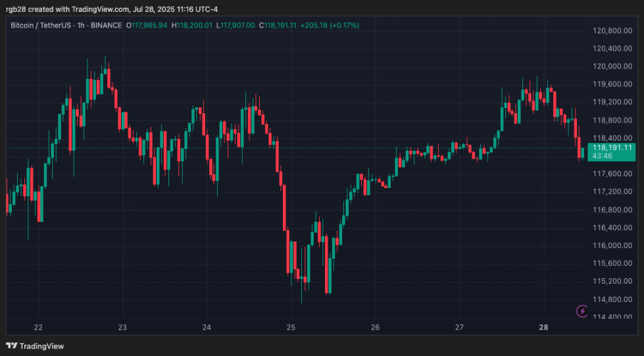
Task: Click the purple lightning bolt icon
Action: [582, 311]
